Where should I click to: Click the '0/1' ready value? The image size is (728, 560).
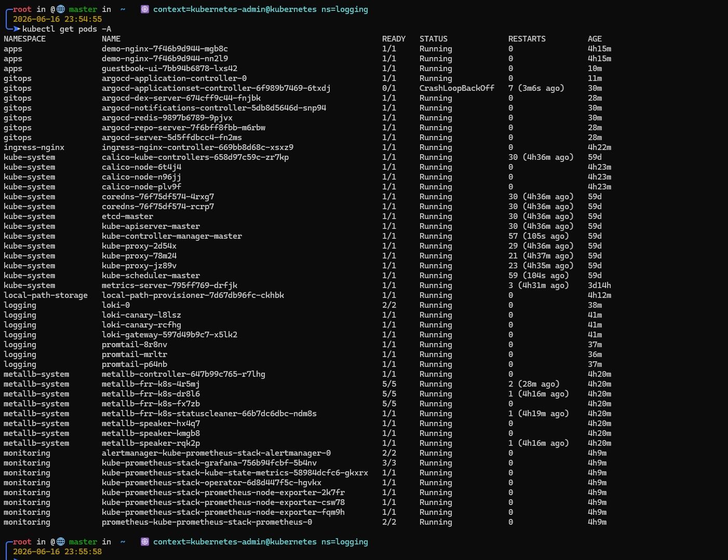tap(389, 88)
